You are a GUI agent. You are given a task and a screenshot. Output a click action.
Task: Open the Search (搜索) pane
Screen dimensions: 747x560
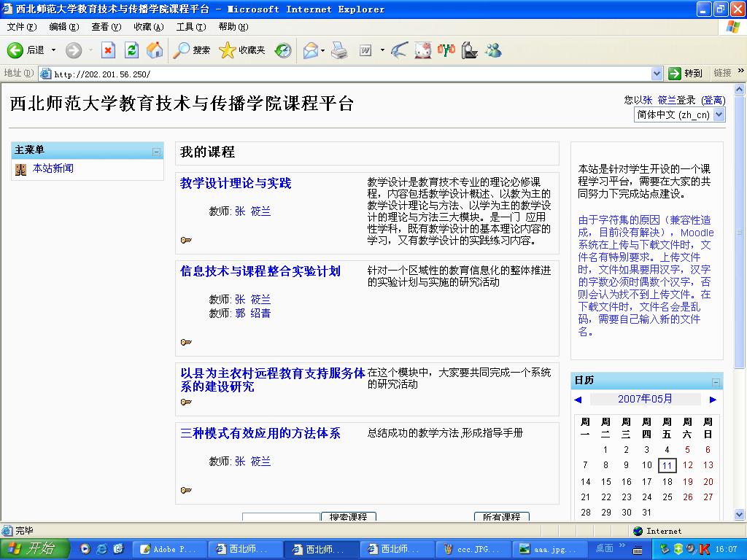(x=192, y=50)
